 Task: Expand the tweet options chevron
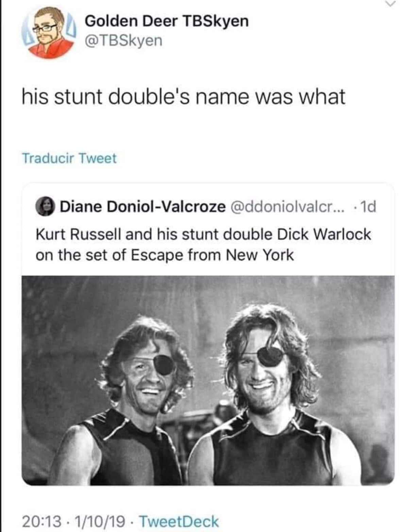point(391,3)
